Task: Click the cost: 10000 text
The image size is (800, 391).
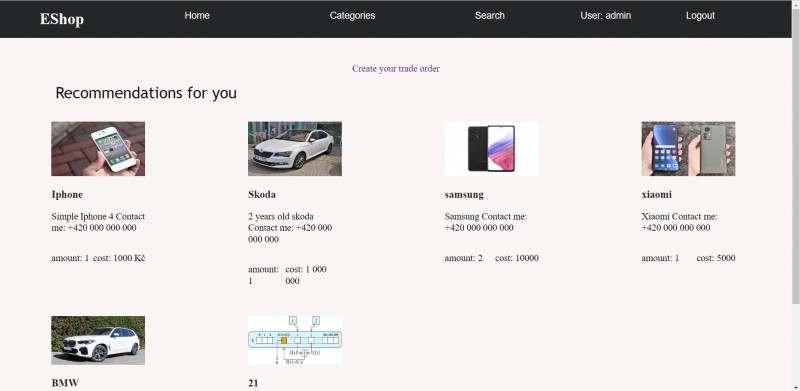Action: pos(517,258)
